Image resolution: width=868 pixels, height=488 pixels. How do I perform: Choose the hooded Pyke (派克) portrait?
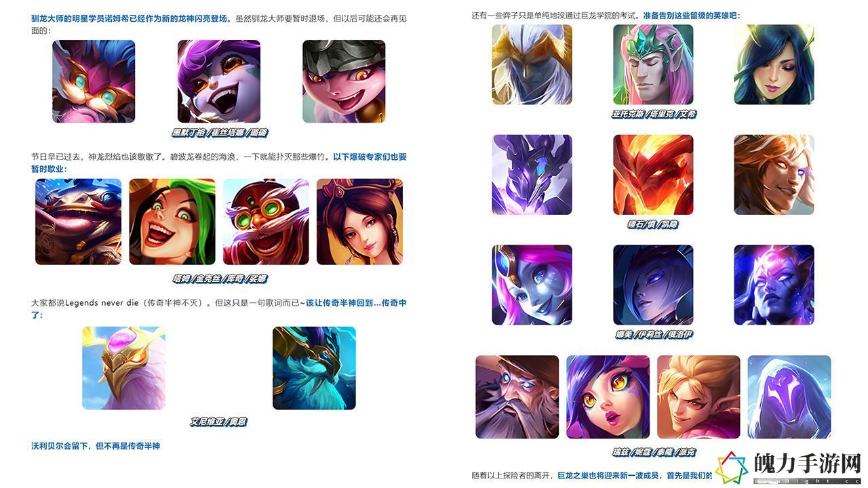(x=789, y=397)
